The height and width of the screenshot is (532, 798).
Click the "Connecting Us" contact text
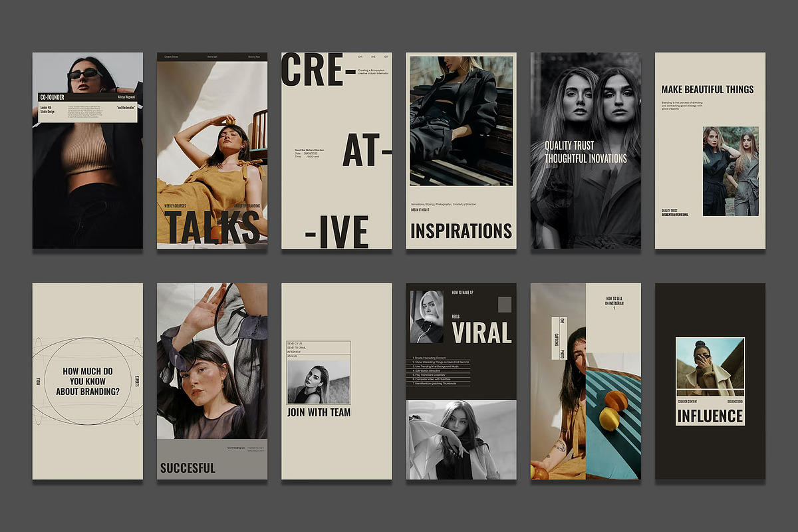(236, 448)
